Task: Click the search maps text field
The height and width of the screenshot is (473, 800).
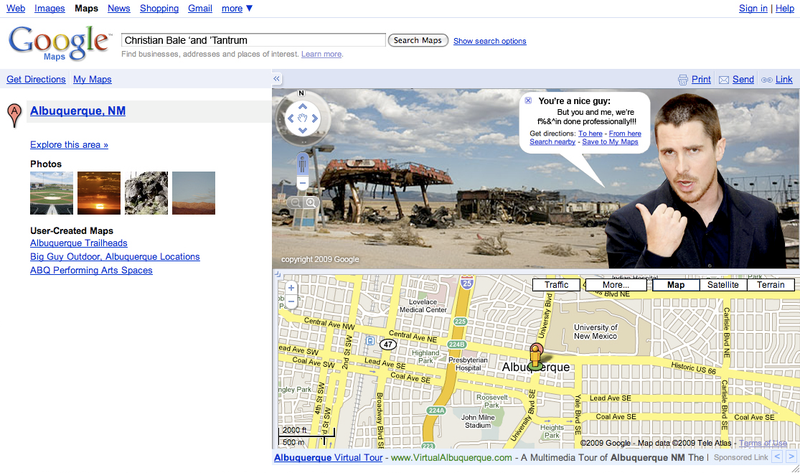Action: pos(253,40)
